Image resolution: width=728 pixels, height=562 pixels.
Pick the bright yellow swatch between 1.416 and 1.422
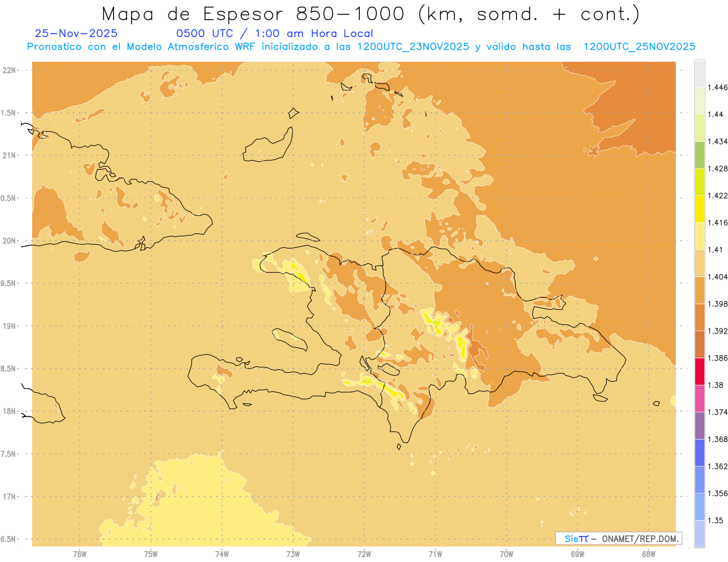(699, 209)
